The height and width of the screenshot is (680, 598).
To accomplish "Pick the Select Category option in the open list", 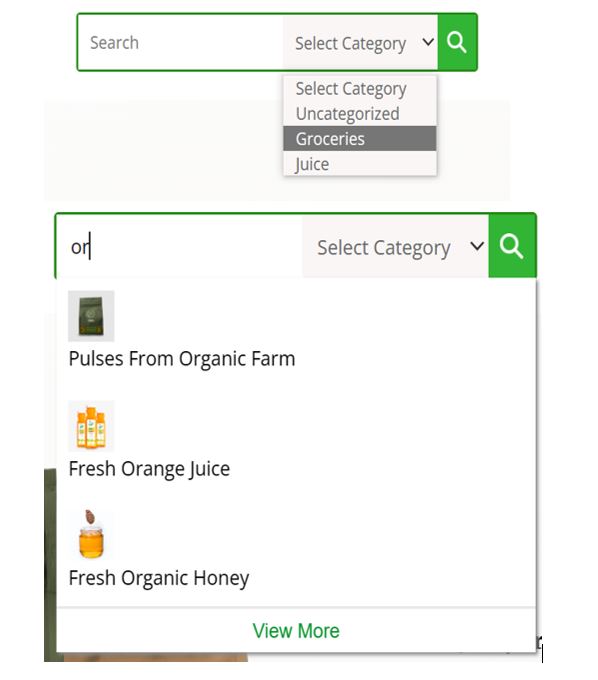I will 359,88.
